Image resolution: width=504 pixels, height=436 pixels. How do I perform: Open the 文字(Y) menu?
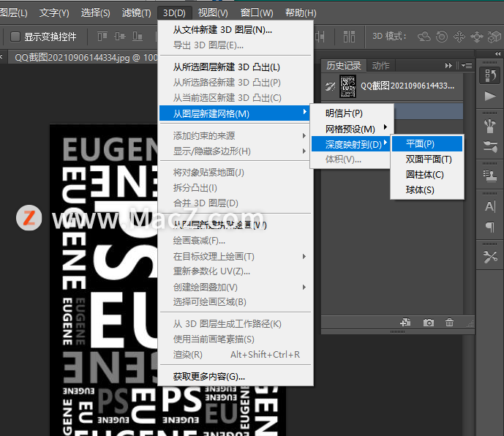pyautogui.click(x=54, y=13)
